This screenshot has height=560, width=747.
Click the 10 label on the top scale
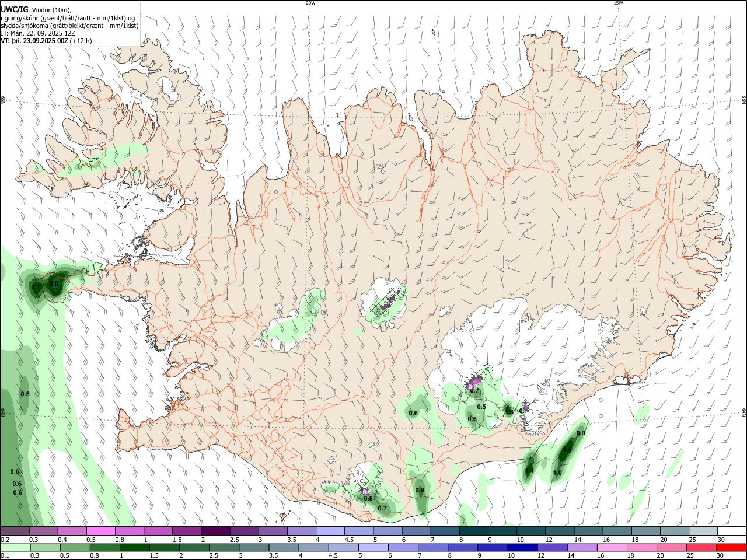(520, 539)
